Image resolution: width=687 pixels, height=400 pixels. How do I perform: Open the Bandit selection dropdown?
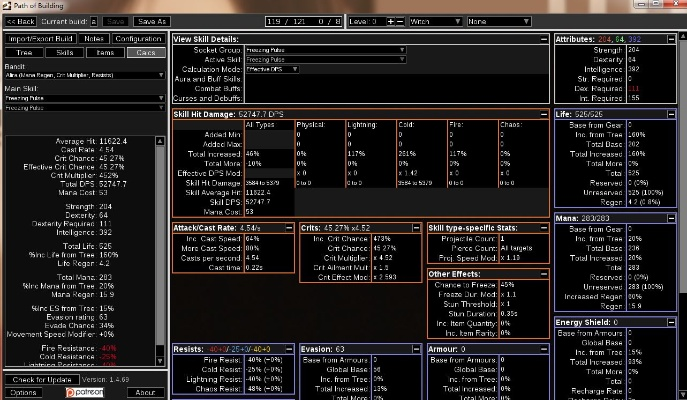click(83, 75)
